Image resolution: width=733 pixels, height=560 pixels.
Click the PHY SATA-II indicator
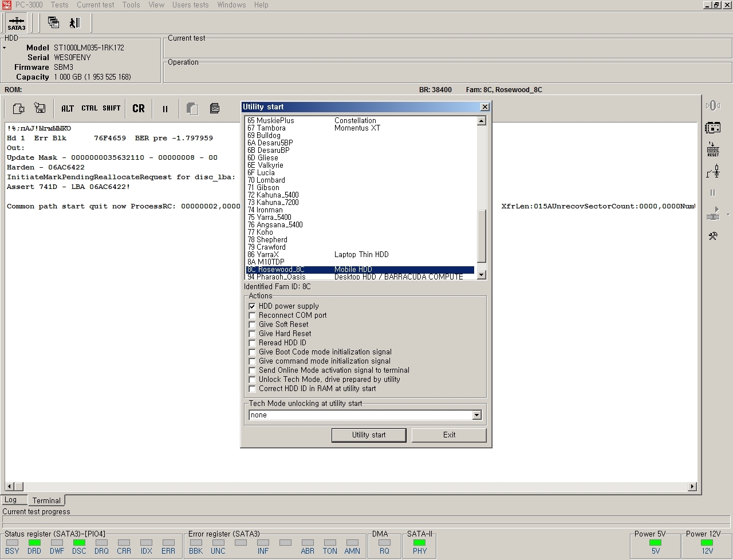(420, 542)
